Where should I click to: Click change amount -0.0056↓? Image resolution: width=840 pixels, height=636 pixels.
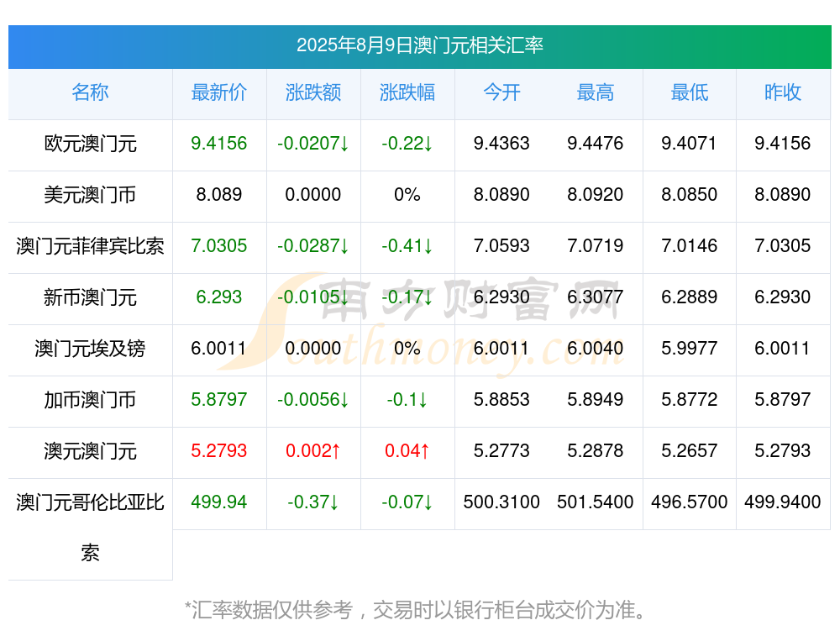pos(312,400)
